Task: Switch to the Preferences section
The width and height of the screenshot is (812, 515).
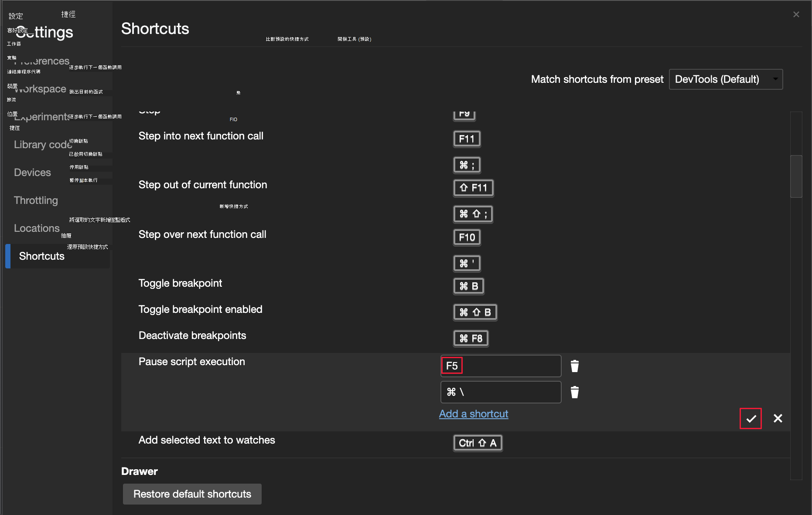Action: click(42, 61)
